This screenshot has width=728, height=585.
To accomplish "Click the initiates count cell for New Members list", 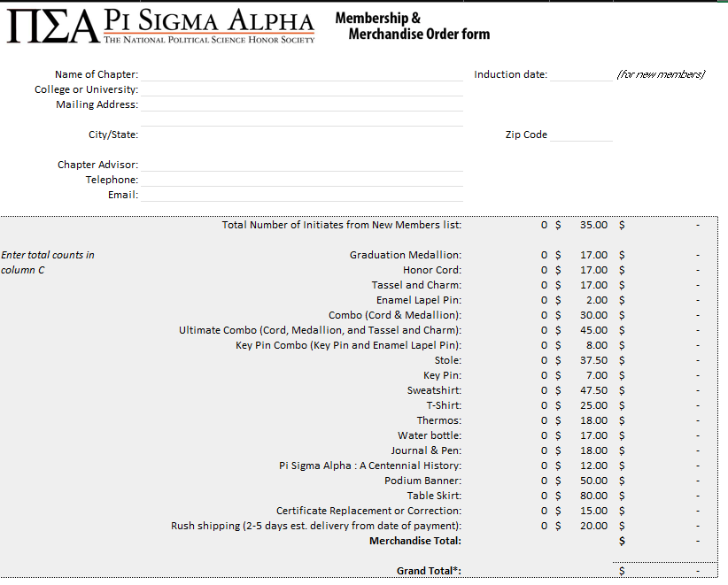I will pyautogui.click(x=507, y=225).
